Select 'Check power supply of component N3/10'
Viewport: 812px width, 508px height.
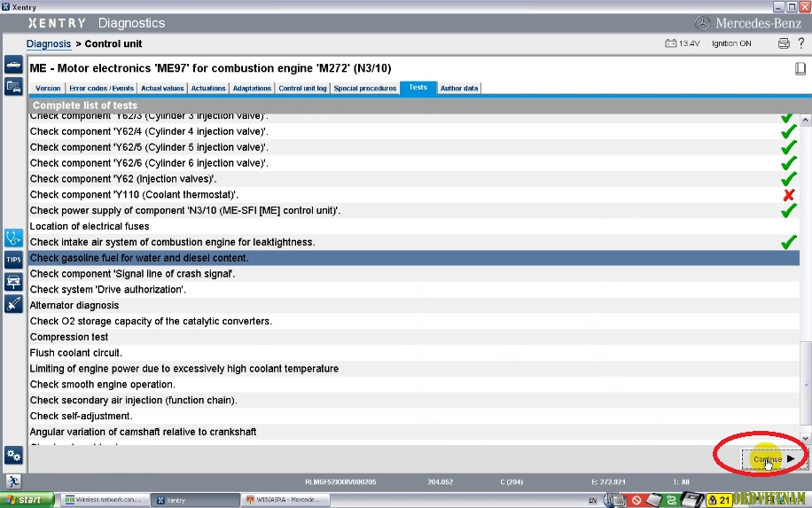pyautogui.click(x=414, y=210)
